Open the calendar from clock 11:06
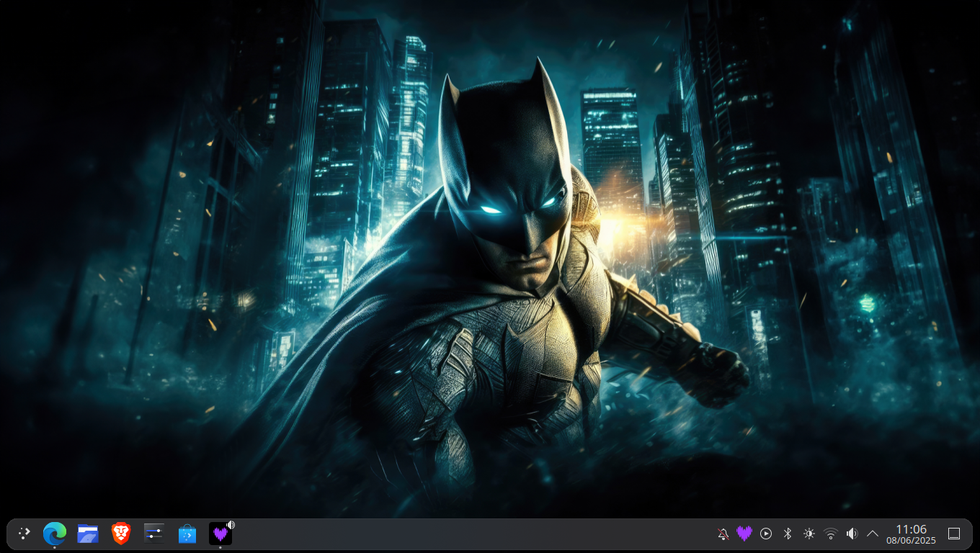 [911, 534]
